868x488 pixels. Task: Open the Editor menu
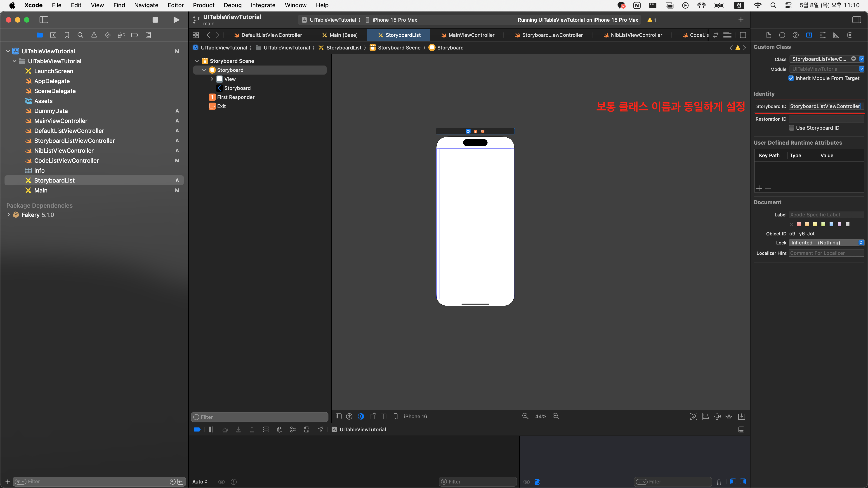[176, 5]
